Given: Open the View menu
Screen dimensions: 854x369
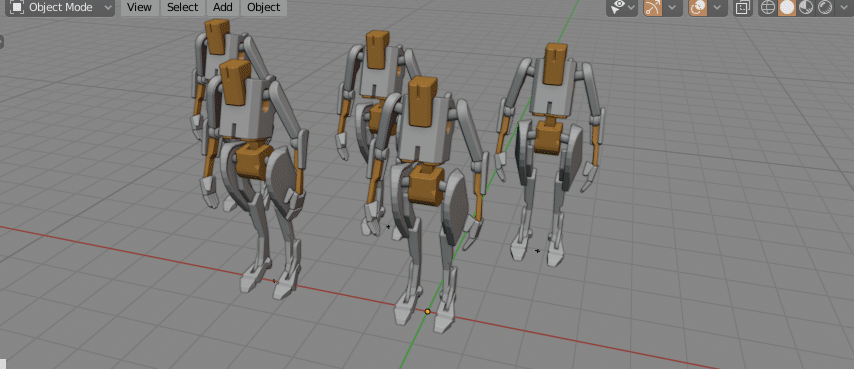Looking at the screenshot, I should pos(139,8).
